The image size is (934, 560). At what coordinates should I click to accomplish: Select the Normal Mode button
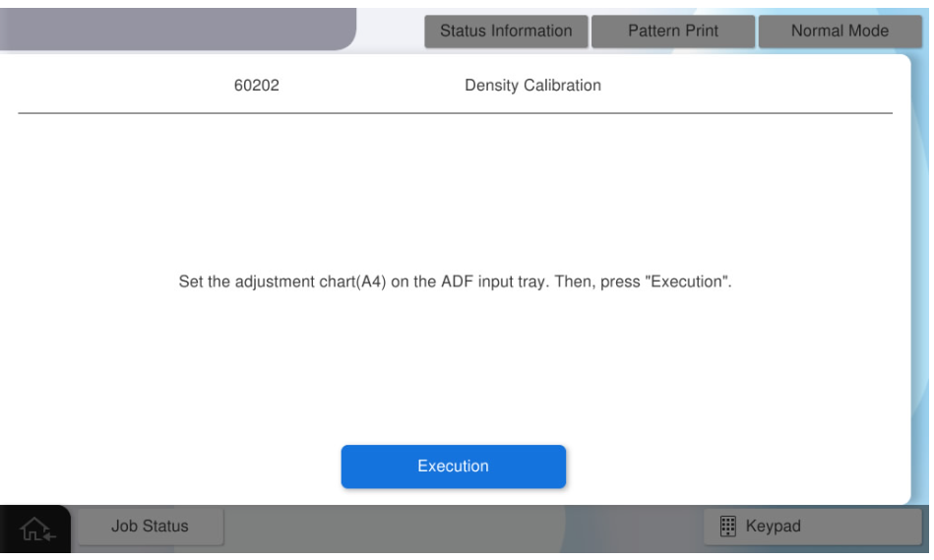[840, 31]
